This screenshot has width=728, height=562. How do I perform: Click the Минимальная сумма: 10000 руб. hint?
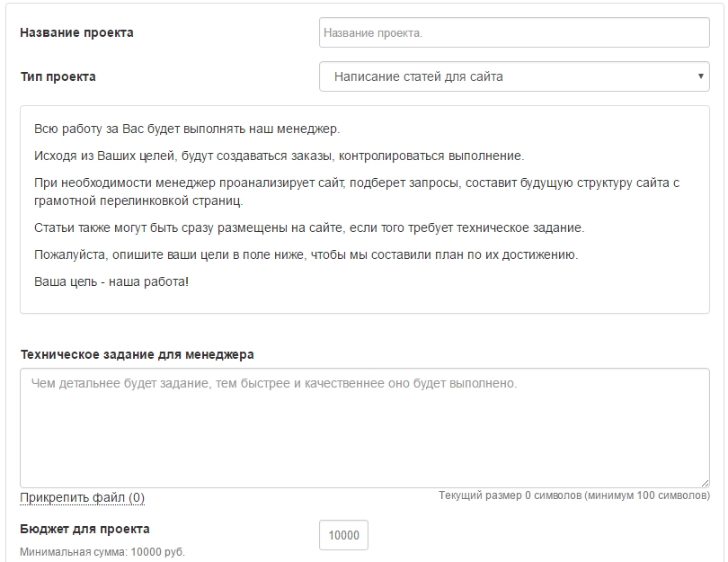[x=102, y=552]
